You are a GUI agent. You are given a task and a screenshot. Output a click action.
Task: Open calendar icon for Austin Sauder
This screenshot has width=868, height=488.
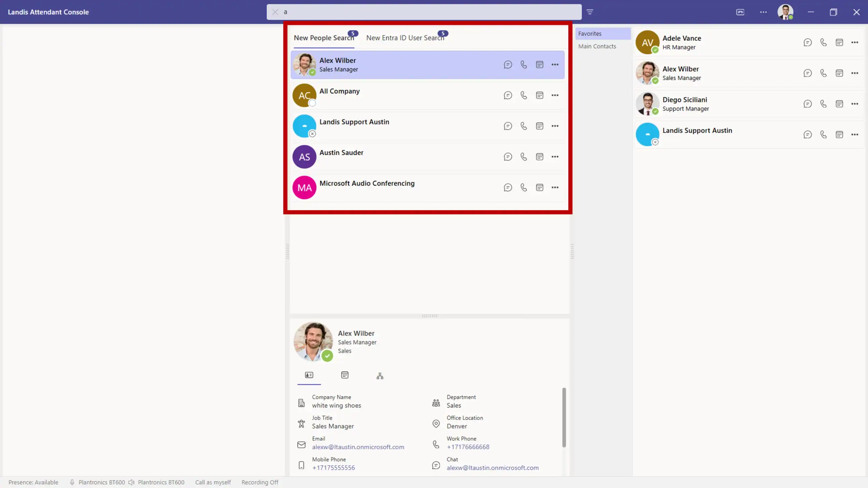[x=539, y=157]
